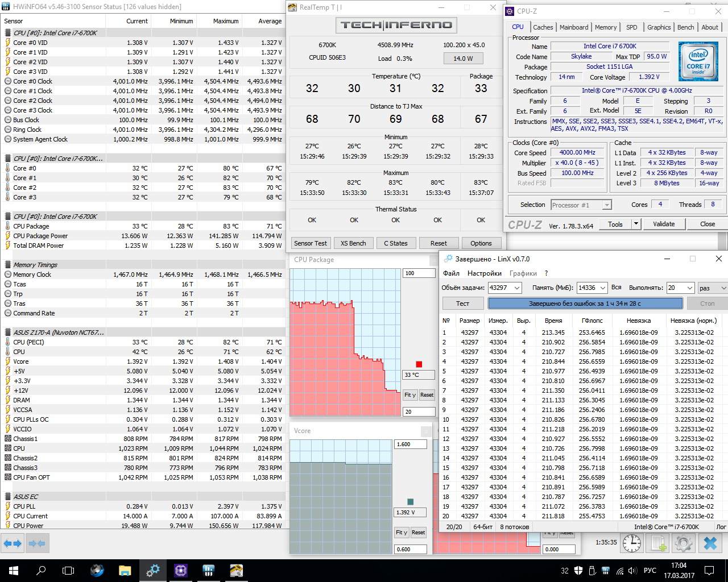Click the Вся memory button in LinX
728x582 pixels.
coord(617,288)
